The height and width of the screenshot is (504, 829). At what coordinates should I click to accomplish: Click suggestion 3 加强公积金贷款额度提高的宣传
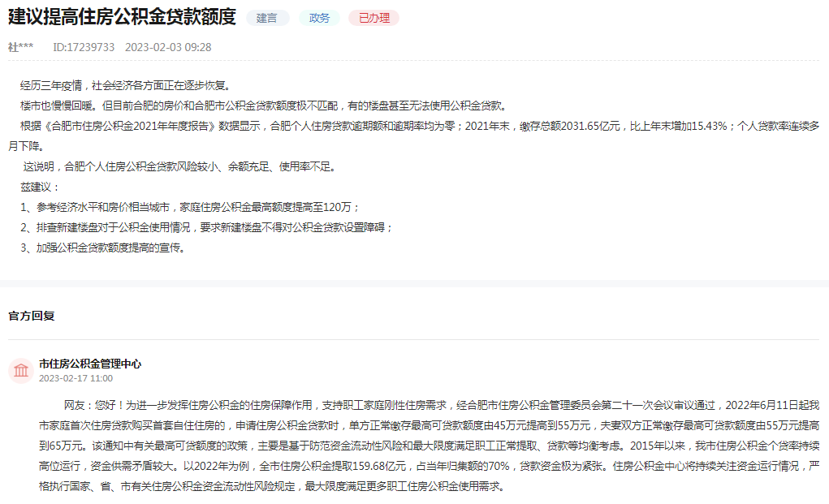tap(103, 248)
